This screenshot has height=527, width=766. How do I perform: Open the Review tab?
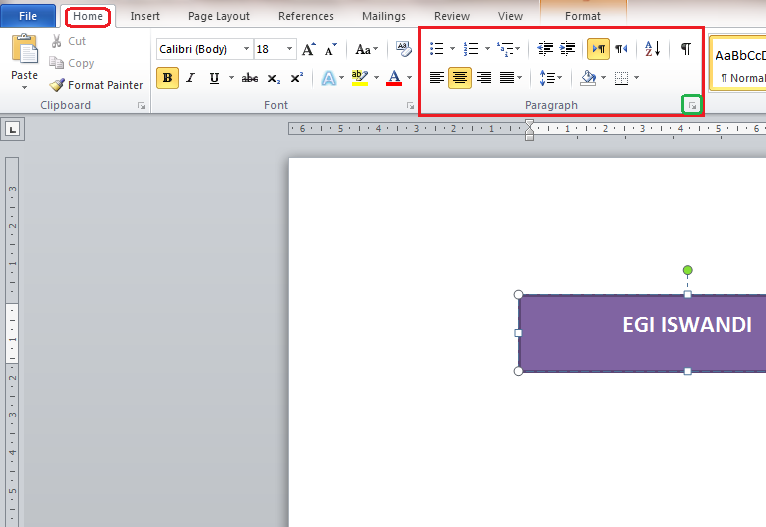point(452,16)
